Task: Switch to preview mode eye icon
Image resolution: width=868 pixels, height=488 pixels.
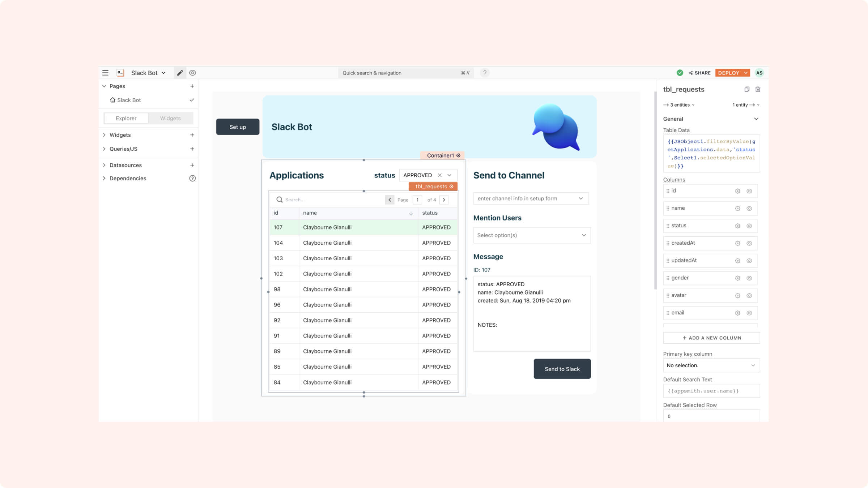Action: [x=192, y=73]
